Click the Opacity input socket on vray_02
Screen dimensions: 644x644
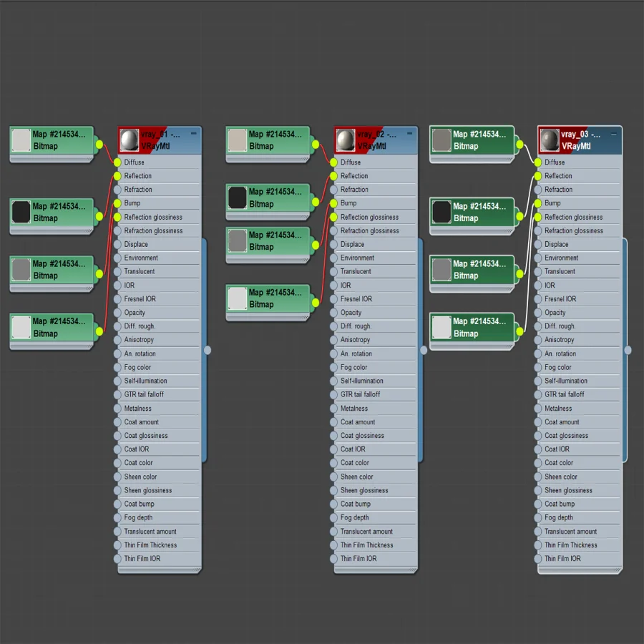pos(333,313)
